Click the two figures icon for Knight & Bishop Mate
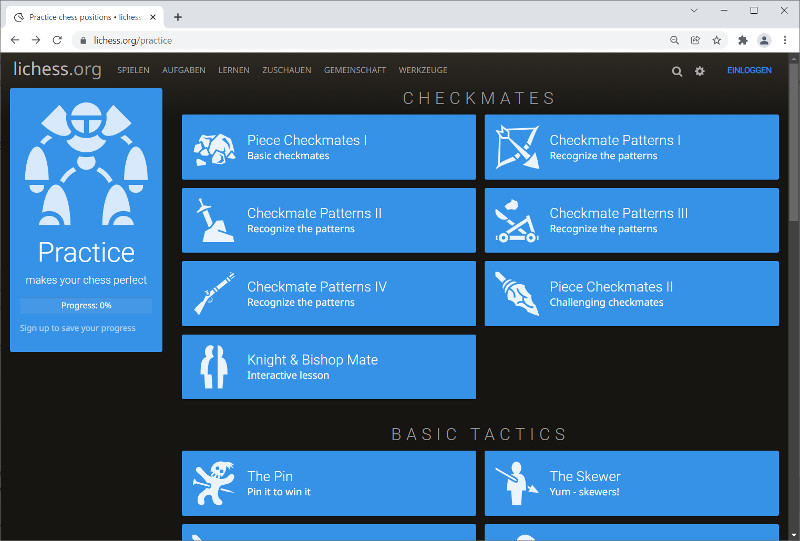Image resolution: width=800 pixels, height=541 pixels. pyautogui.click(x=214, y=367)
